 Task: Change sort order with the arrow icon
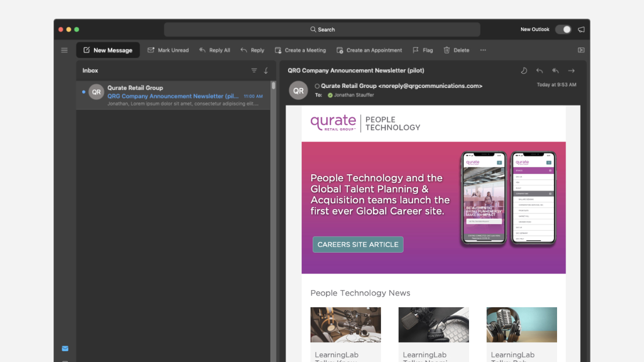coord(266,70)
